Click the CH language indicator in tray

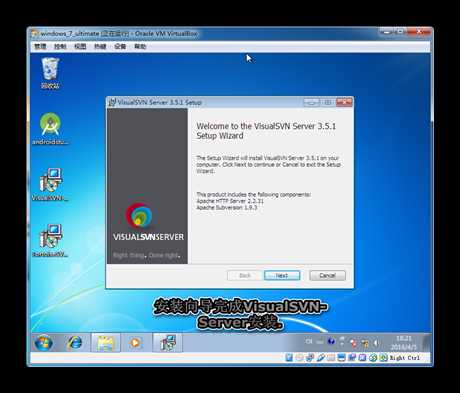309,341
